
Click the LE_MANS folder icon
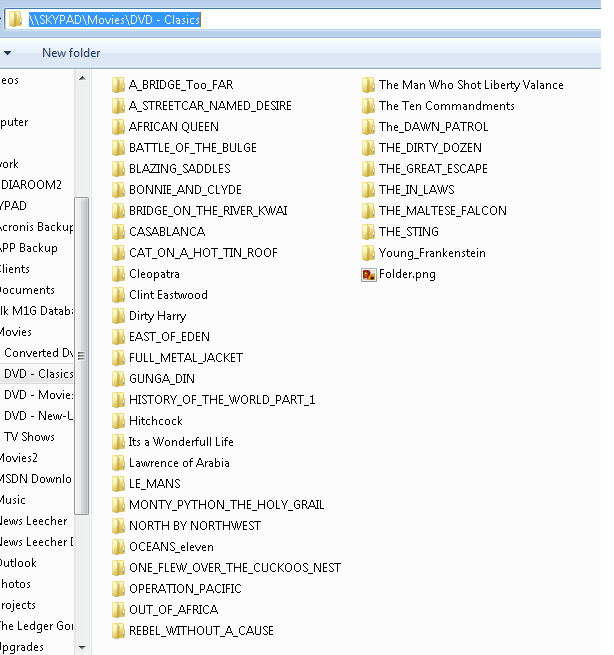[x=118, y=484]
